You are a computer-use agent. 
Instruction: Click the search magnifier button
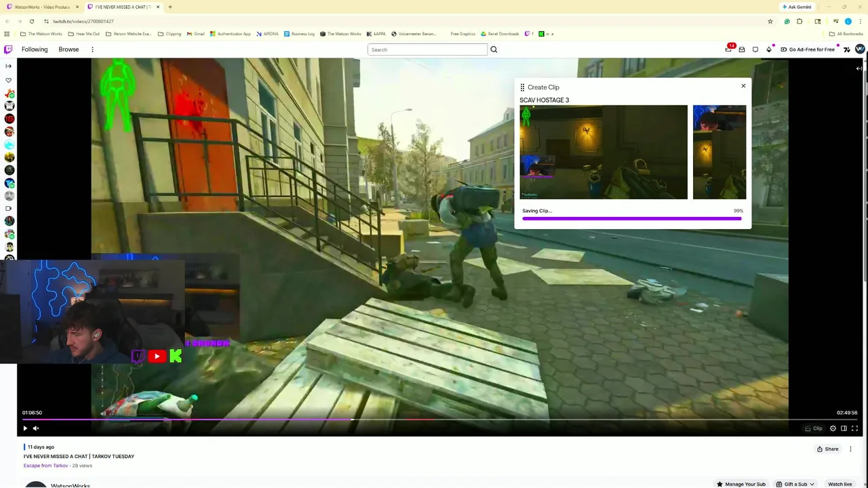click(x=494, y=49)
